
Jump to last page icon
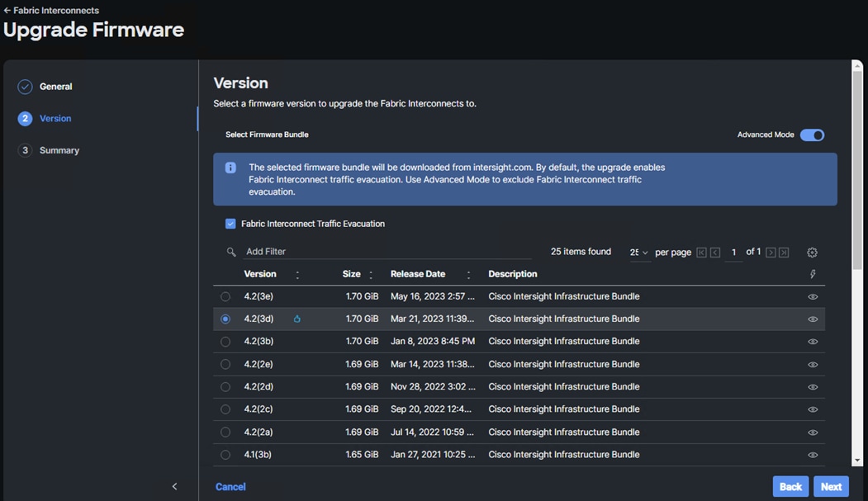[x=784, y=253]
